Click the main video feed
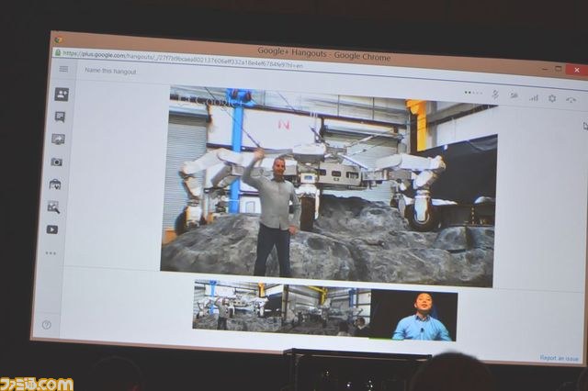Viewport: 588px width, 391px height. 329,187
